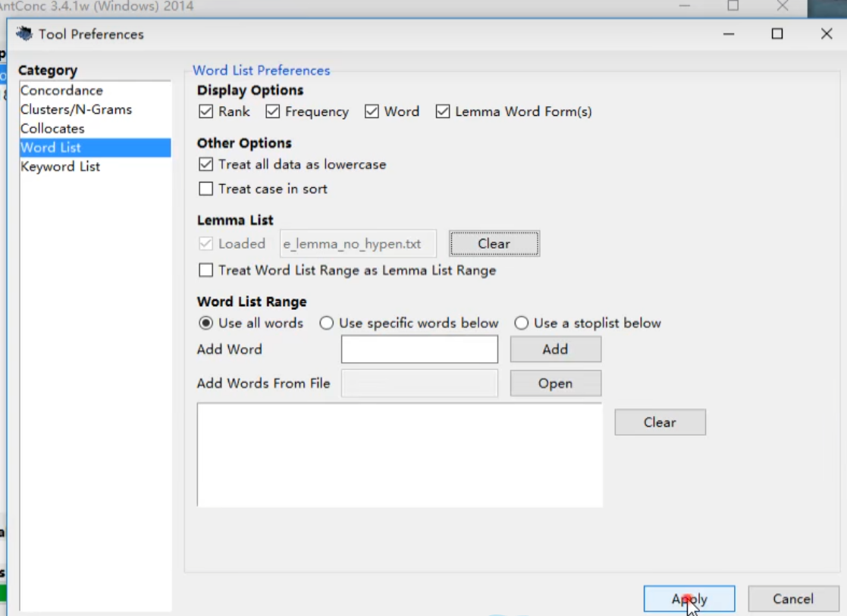This screenshot has width=847, height=616.
Task: Maximize the AntConc main window behind
Action: 733,6
